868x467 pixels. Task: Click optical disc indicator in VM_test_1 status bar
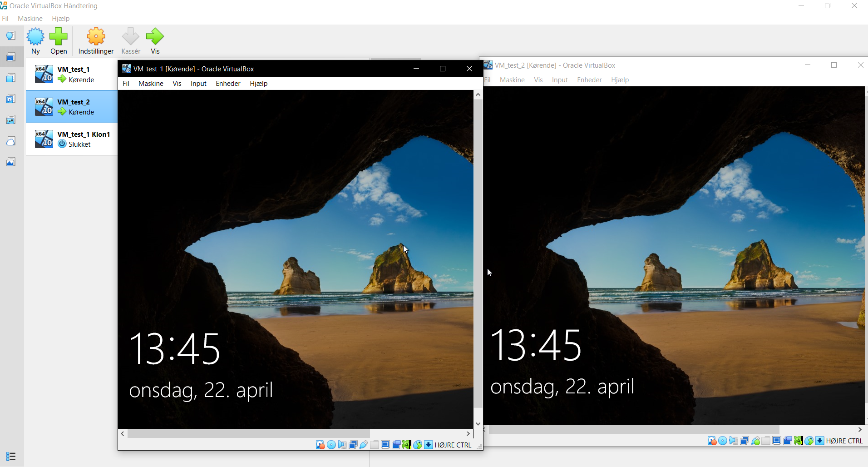[x=331, y=445]
